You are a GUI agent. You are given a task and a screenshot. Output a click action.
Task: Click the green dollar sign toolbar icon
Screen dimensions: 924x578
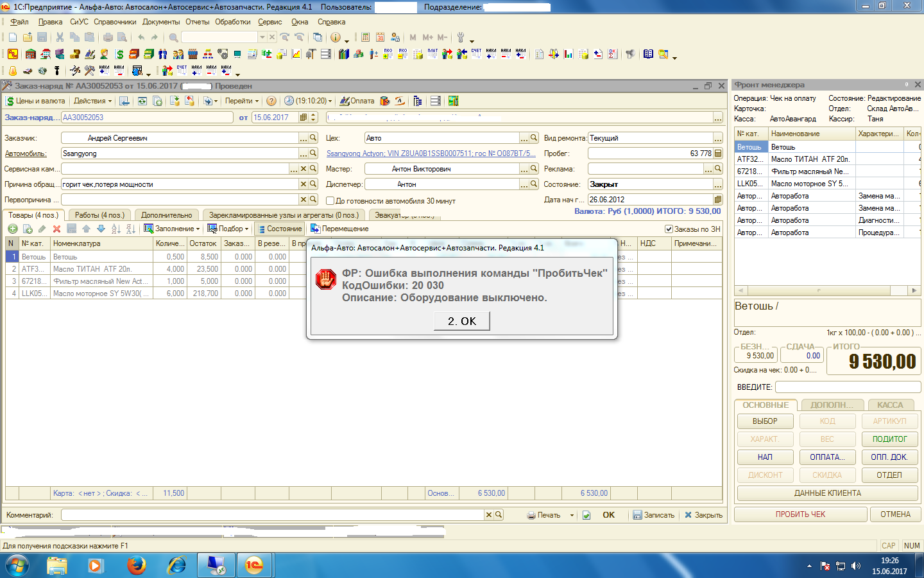pyautogui.click(x=119, y=54)
